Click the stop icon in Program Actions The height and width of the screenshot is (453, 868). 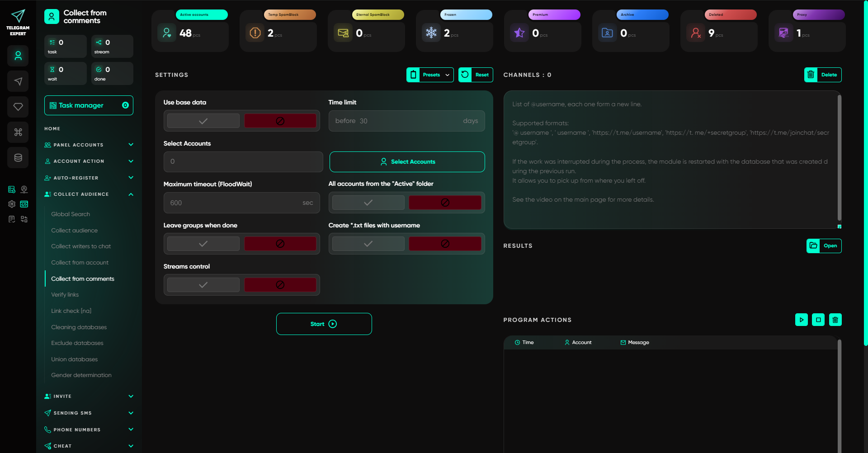818,320
